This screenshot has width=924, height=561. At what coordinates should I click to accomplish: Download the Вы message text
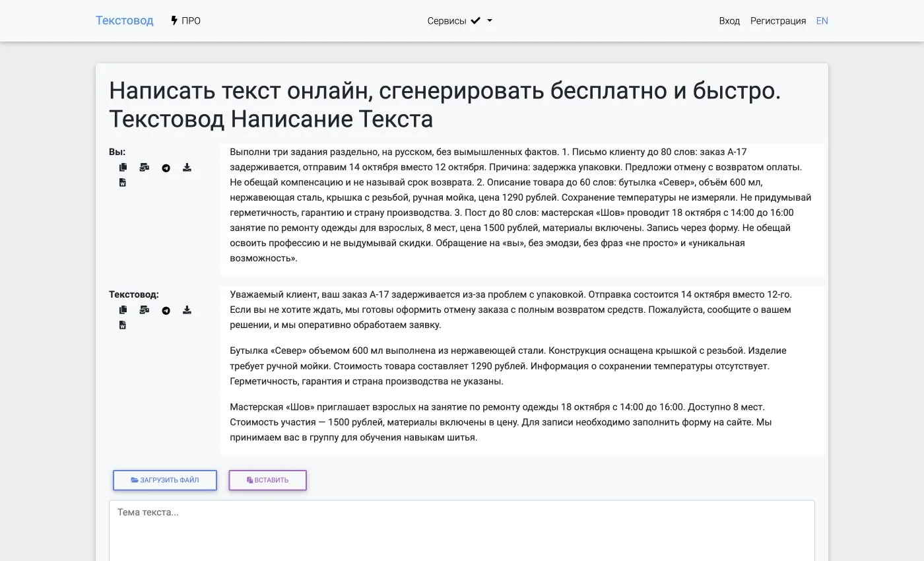pyautogui.click(x=187, y=168)
